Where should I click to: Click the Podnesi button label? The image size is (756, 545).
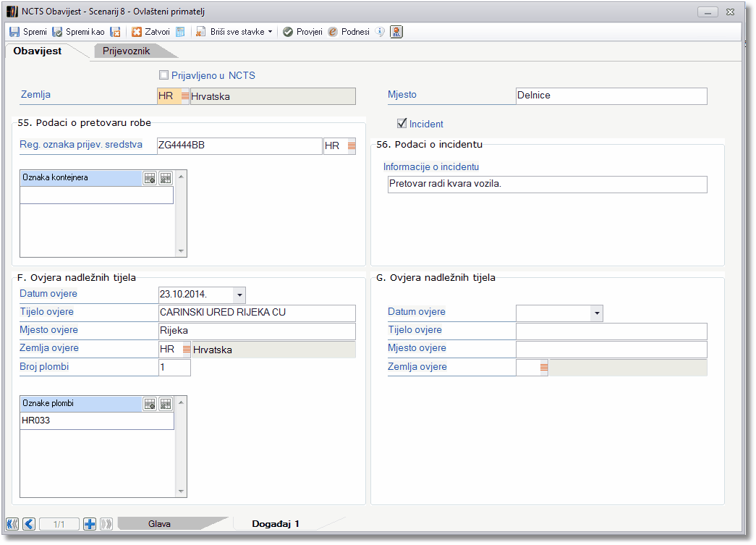click(355, 32)
